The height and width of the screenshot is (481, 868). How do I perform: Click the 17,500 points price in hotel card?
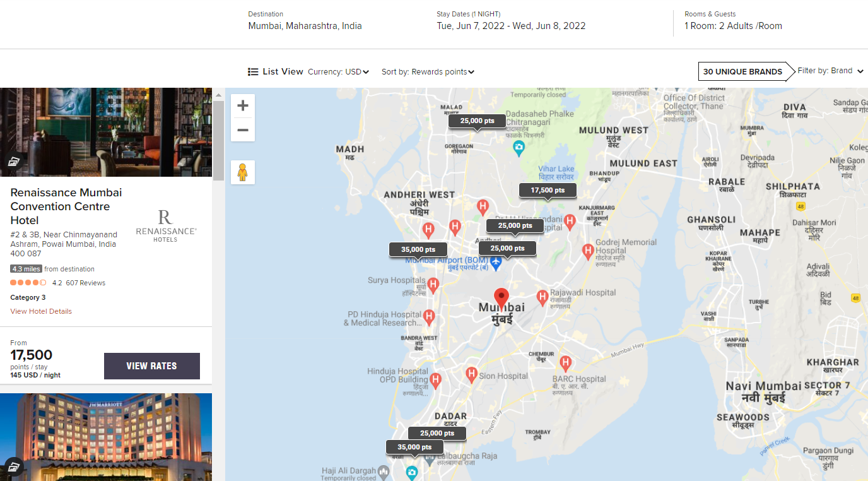point(32,355)
